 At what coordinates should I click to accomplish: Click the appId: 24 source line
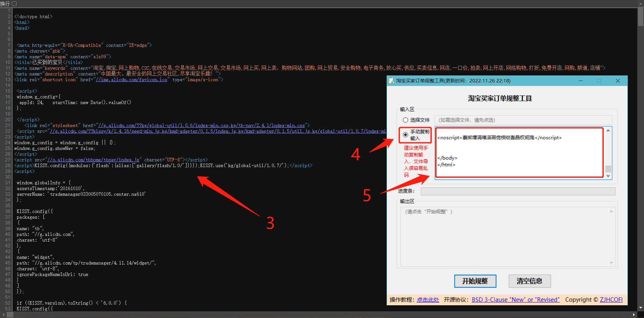(75, 102)
